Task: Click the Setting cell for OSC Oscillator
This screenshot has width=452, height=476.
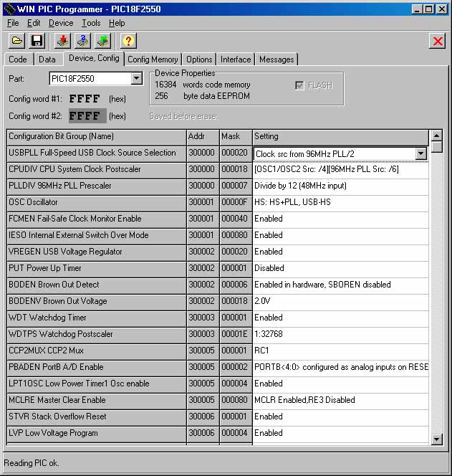Action: click(x=340, y=202)
